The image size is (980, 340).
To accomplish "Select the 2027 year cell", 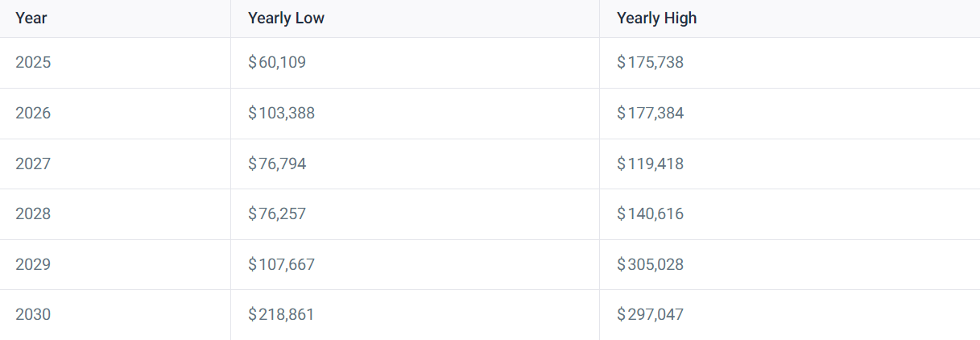I will tap(33, 164).
